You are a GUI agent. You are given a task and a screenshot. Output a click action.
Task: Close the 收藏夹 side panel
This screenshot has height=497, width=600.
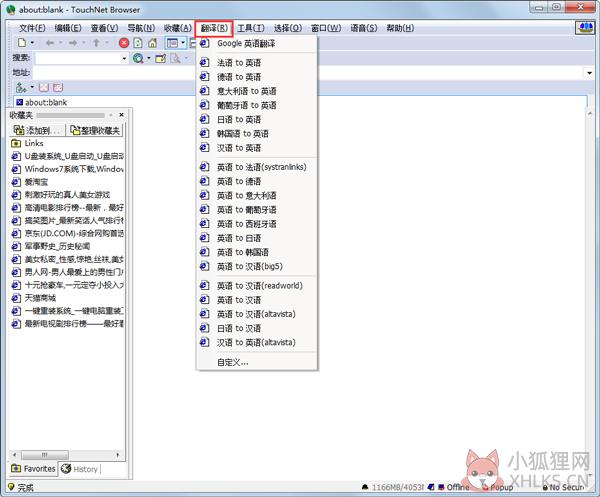pyautogui.click(x=121, y=115)
